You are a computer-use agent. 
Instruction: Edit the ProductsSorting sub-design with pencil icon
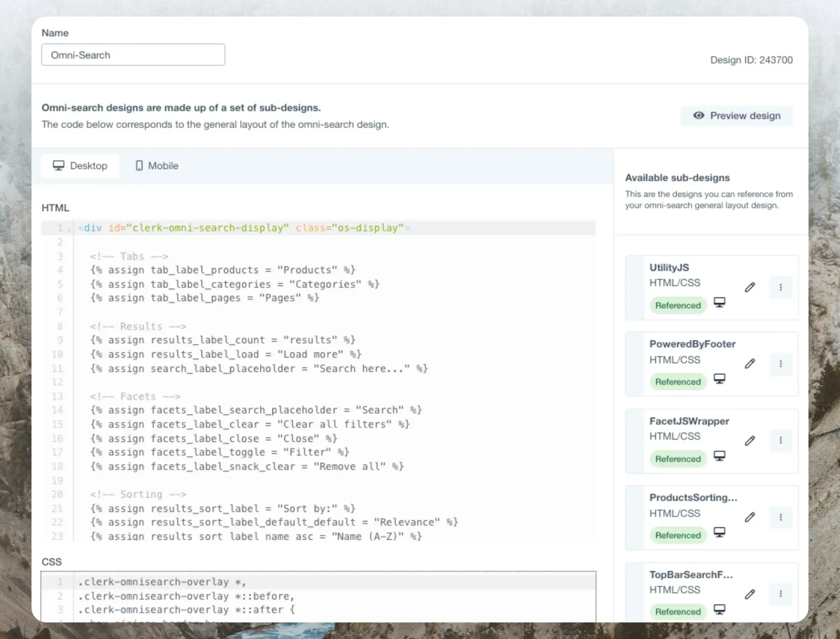pyautogui.click(x=749, y=517)
